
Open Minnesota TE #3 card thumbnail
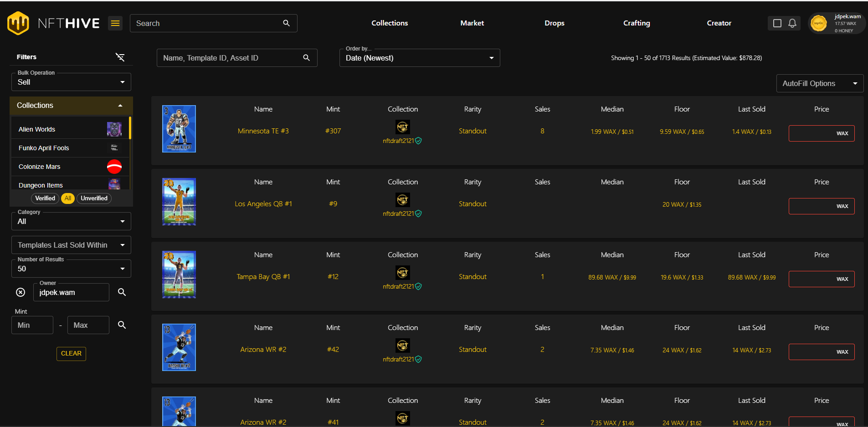tap(179, 129)
